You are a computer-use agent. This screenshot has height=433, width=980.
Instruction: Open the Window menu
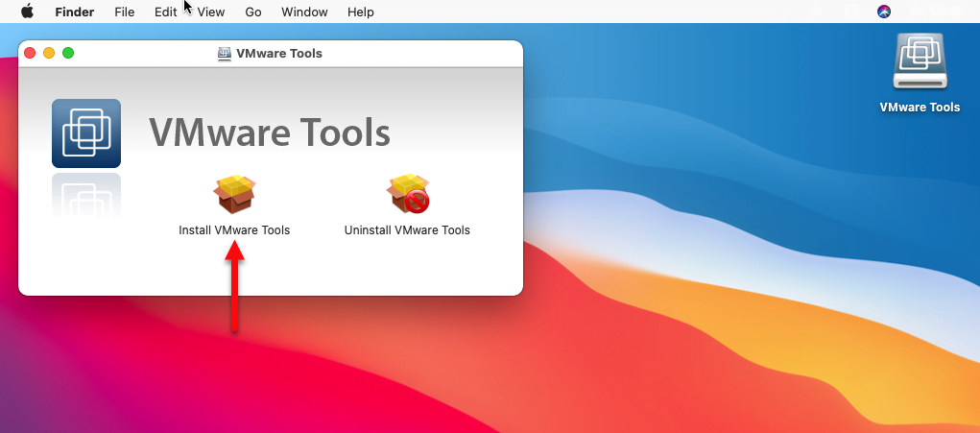[x=304, y=12]
